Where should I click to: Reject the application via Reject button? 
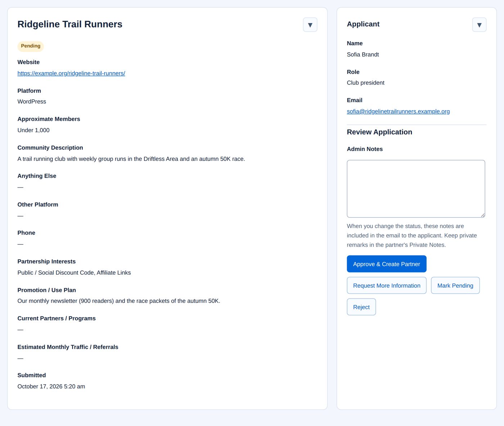click(361, 307)
